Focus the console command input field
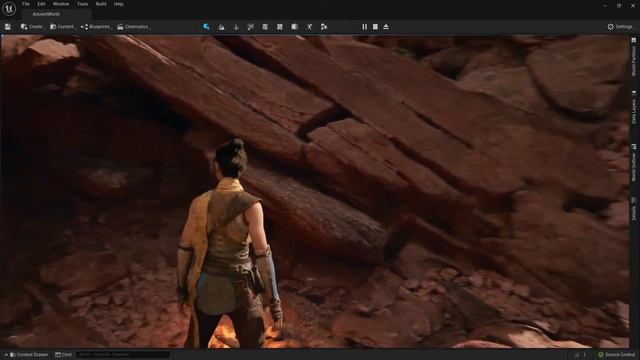 coord(122,355)
